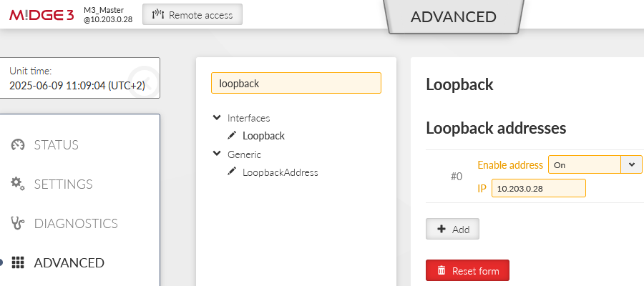Open the Loopback tree item

pyautogui.click(x=263, y=136)
